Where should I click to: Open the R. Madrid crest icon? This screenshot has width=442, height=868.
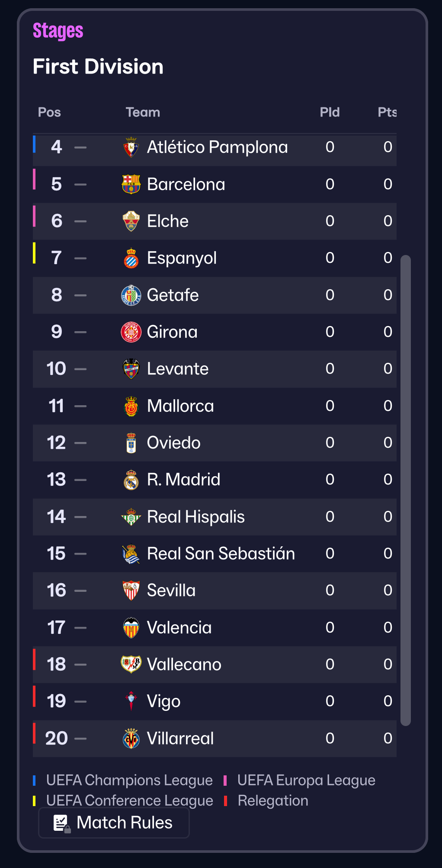[131, 480]
